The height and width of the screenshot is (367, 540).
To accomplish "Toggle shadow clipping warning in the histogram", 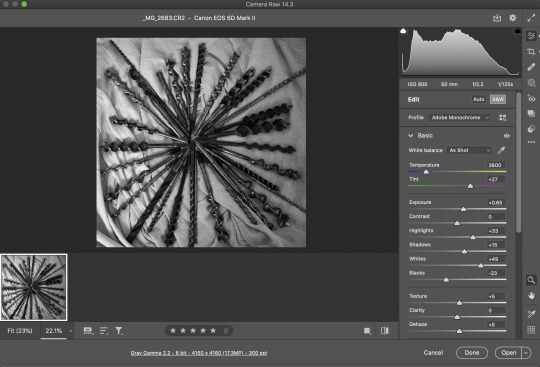I will [403, 31].
